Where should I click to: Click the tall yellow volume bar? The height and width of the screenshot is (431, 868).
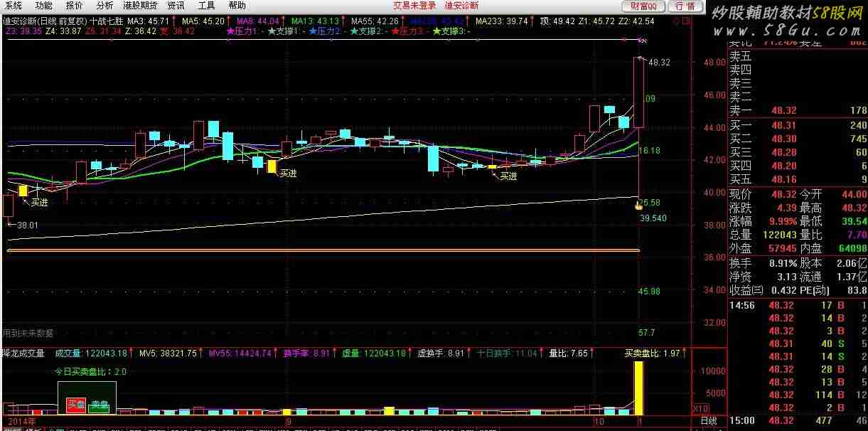[638, 388]
